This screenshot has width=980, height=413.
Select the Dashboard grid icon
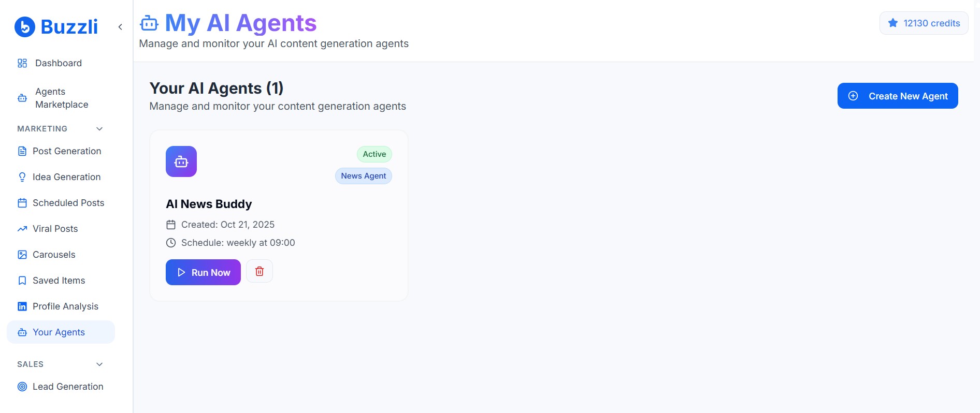pos(22,63)
